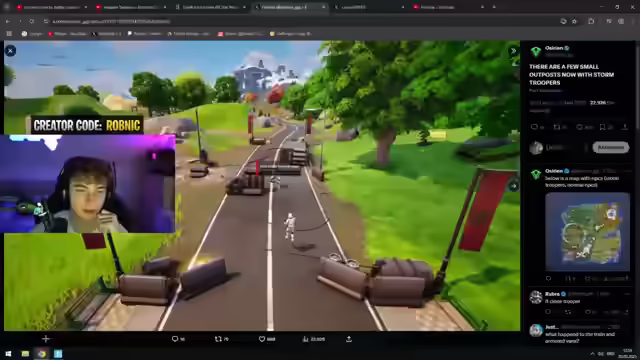
Task: Click the reply icon below the video
Action: 175,339
